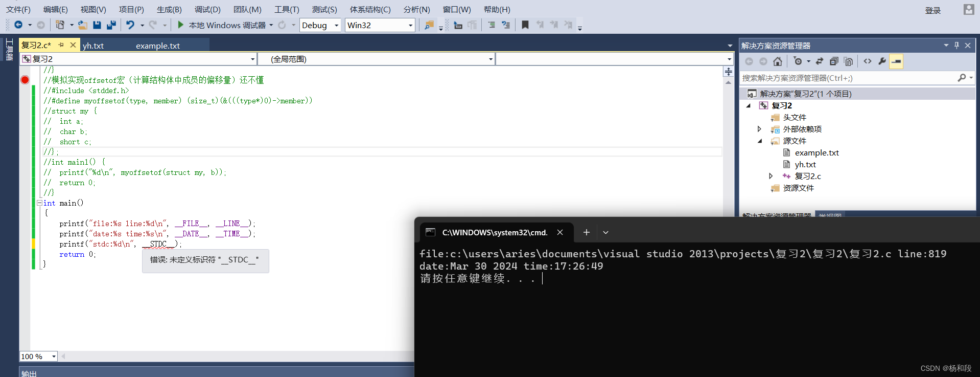Select the 解决方案"复习2" root row

[x=857, y=94]
